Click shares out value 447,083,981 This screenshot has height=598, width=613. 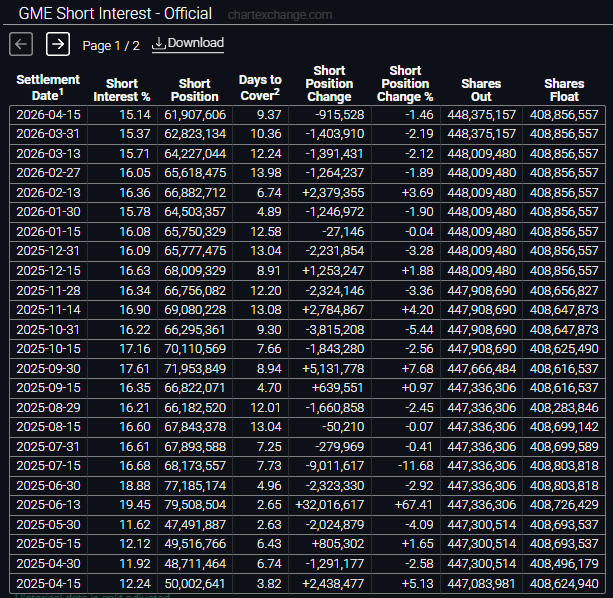[x=482, y=584]
